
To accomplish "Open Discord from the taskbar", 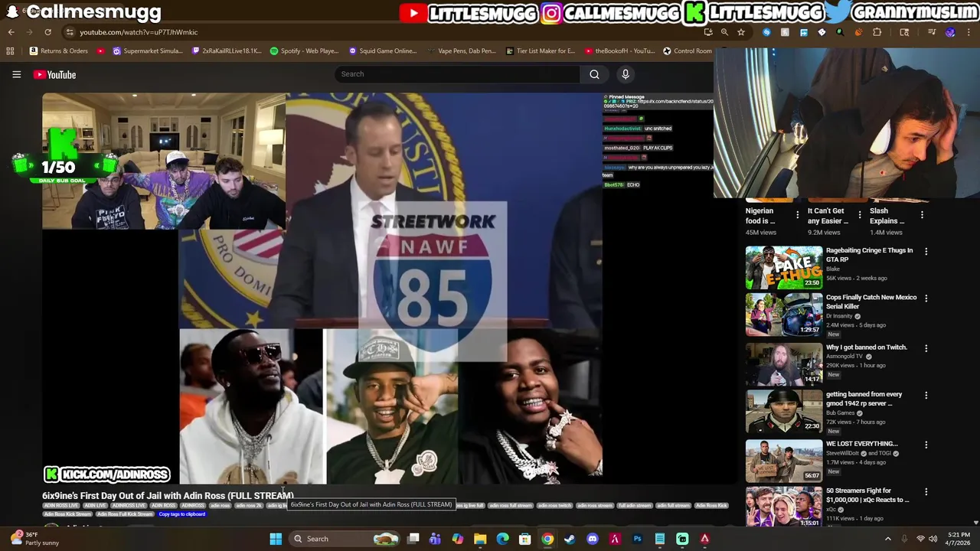I will pos(592,539).
